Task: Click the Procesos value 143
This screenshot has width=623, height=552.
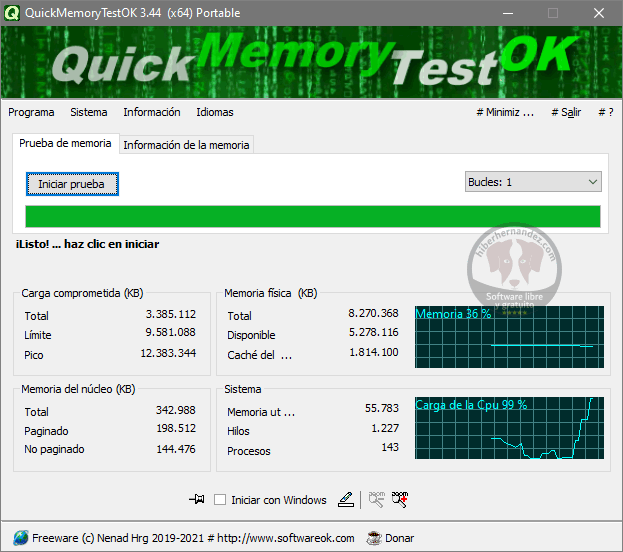Action: tap(390, 447)
